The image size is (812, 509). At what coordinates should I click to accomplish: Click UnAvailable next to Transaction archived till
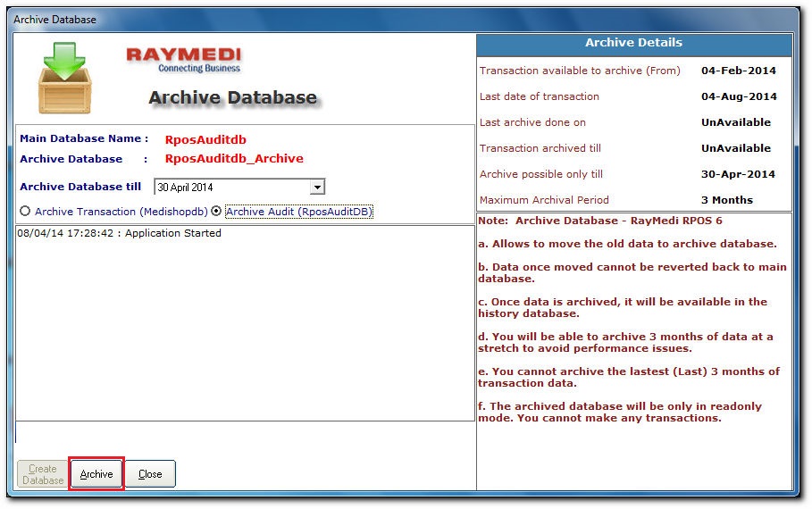point(736,148)
